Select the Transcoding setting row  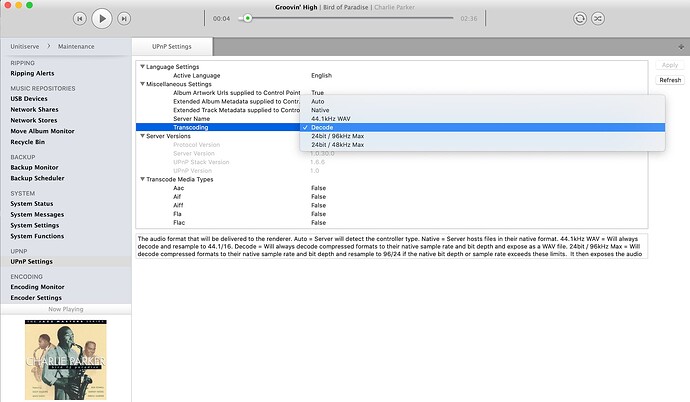coord(218,127)
